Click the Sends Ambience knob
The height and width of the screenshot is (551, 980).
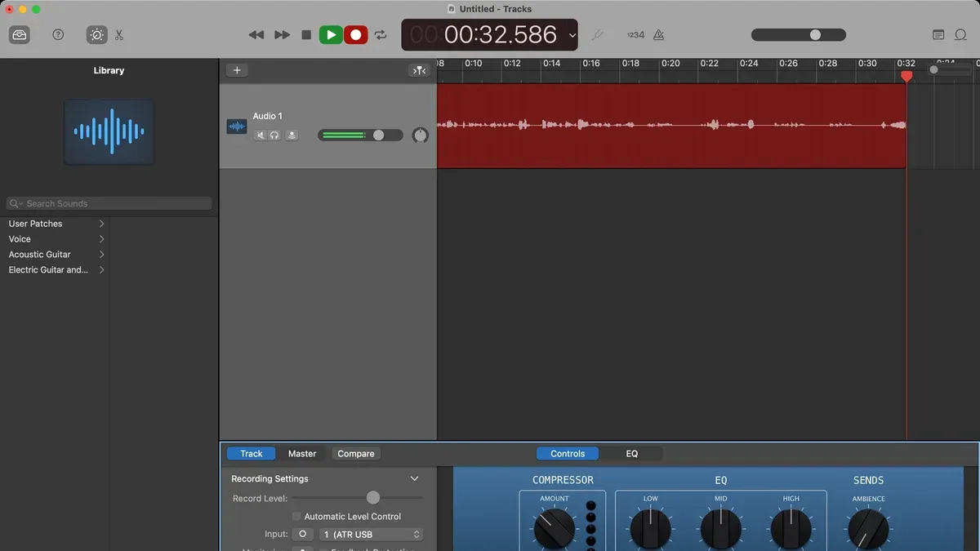coord(868,528)
